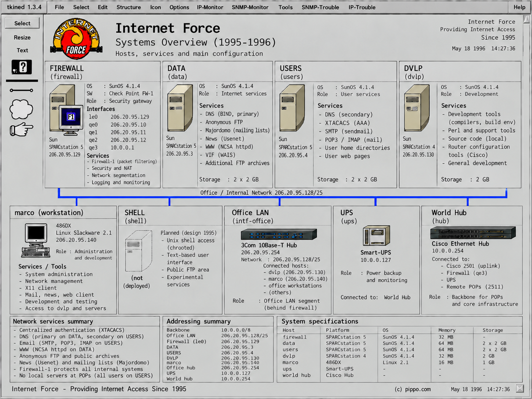The height and width of the screenshot is (399, 532).
Task: Click the 'le0 206.20.95.129' interface row
Action: [x=119, y=117]
